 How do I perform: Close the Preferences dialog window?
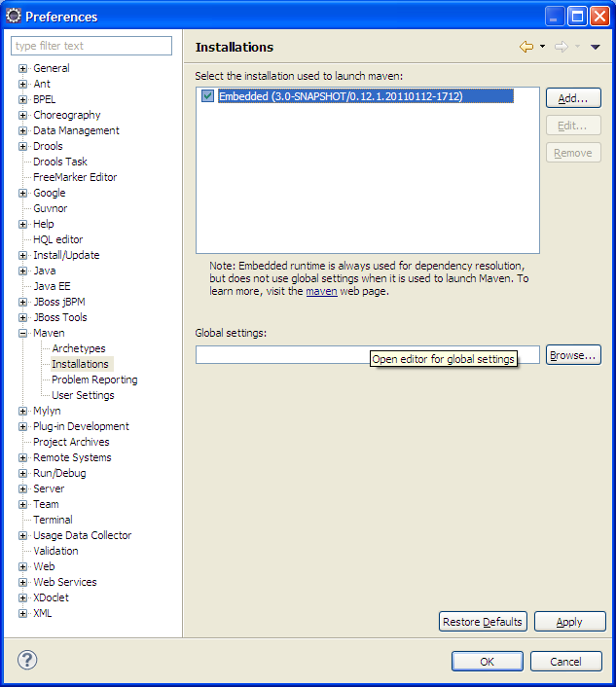(x=599, y=17)
